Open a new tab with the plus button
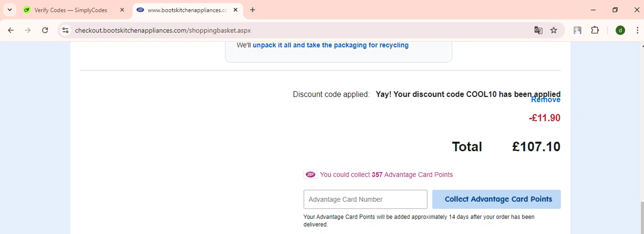 (x=252, y=10)
